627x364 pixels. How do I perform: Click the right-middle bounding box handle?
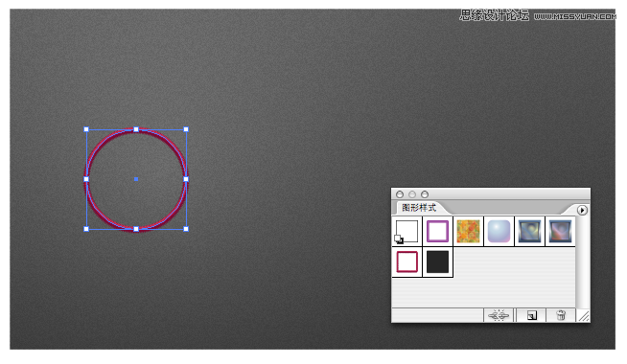click(186, 179)
